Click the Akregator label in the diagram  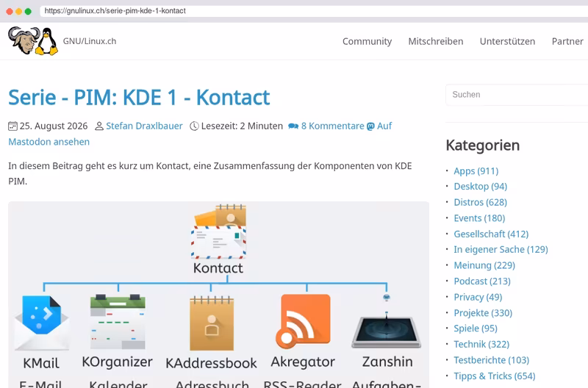click(303, 362)
